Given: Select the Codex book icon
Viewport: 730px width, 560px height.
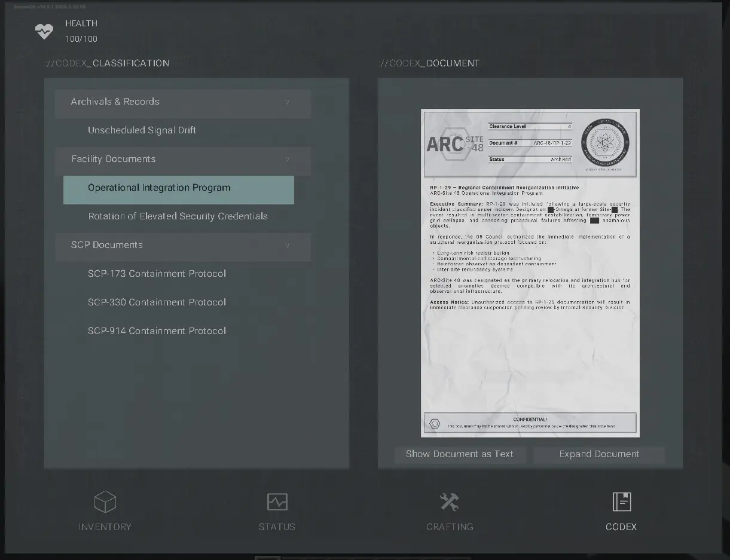Looking at the screenshot, I should pyautogui.click(x=621, y=501).
